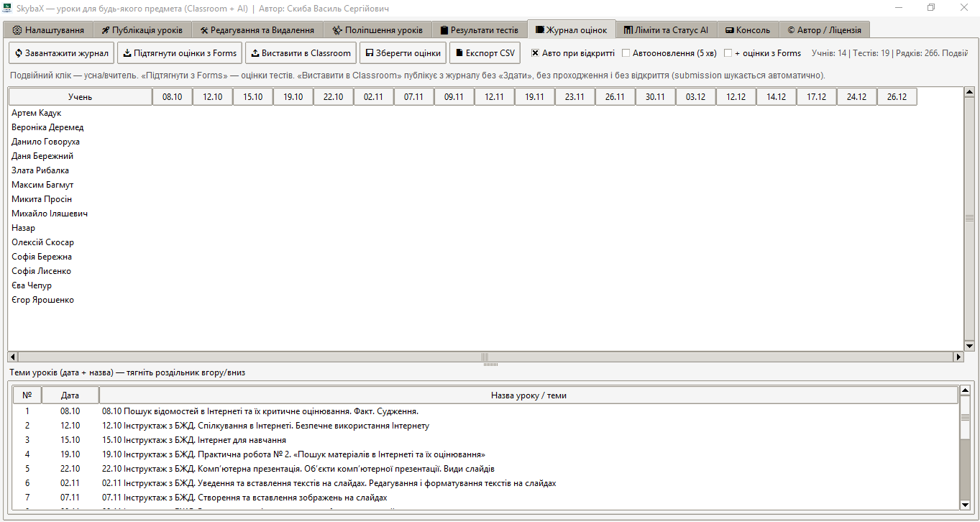Image resolution: width=980 pixels, height=522 pixels.
Task: Click the grade table left scroll arrow
Action: click(x=12, y=357)
